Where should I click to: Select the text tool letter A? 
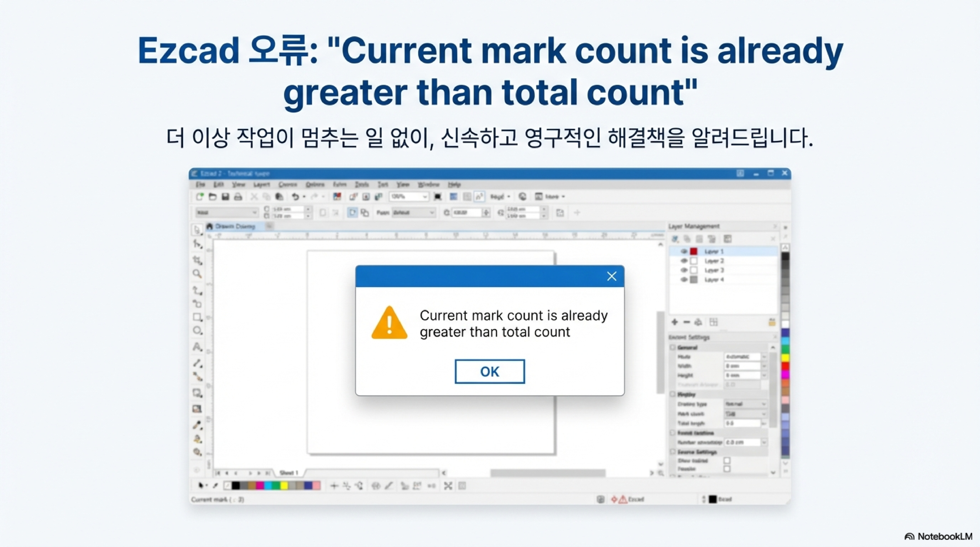click(197, 347)
